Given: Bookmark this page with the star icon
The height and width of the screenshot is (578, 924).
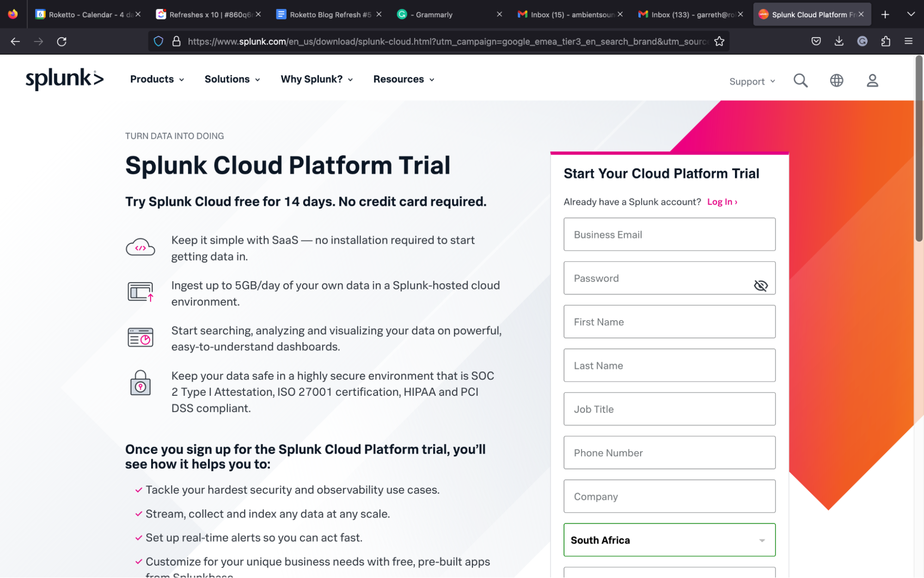Looking at the screenshot, I should click(x=719, y=41).
